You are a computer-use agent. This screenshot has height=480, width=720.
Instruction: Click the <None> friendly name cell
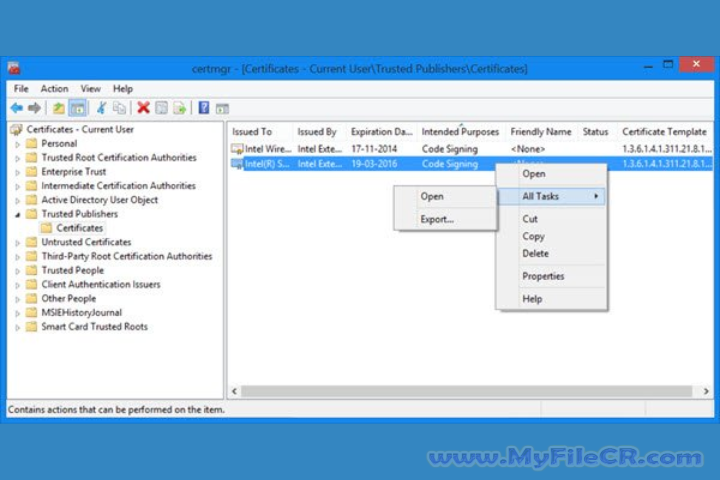(x=528, y=149)
